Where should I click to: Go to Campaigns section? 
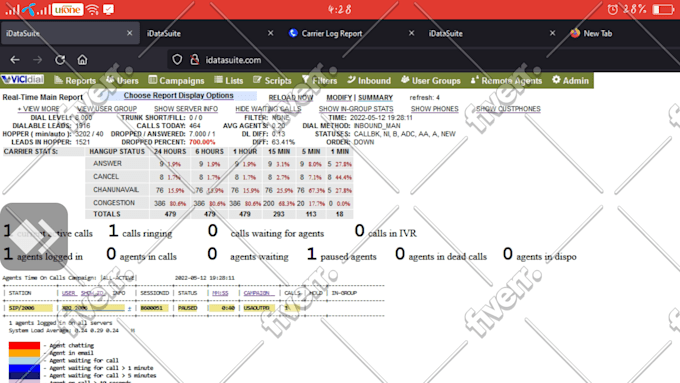[x=176, y=81]
